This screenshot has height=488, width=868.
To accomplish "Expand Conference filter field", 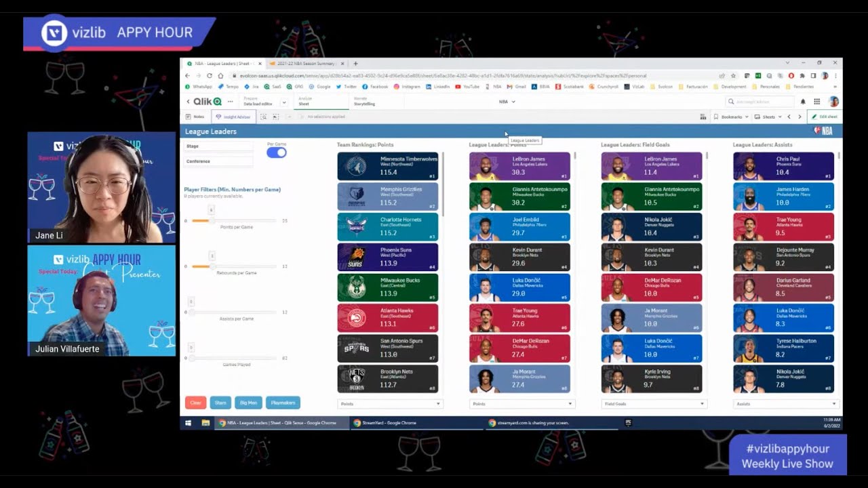I will (218, 161).
